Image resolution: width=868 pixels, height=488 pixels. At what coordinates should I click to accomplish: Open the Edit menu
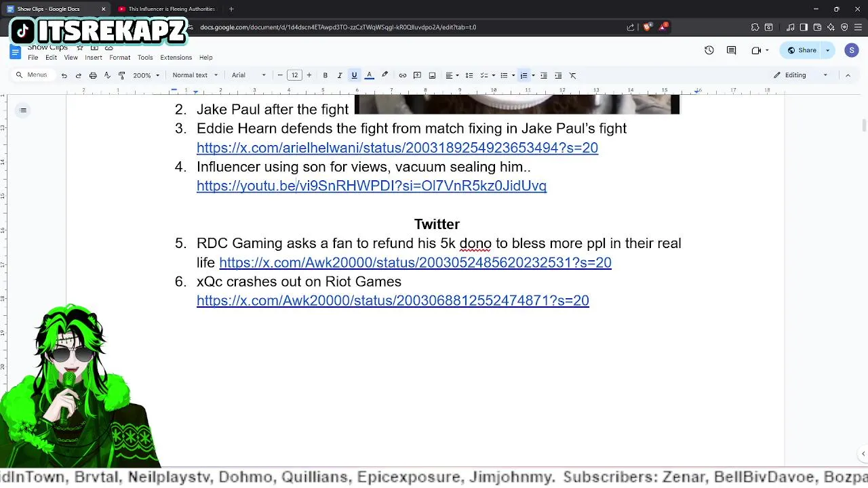(x=51, y=58)
